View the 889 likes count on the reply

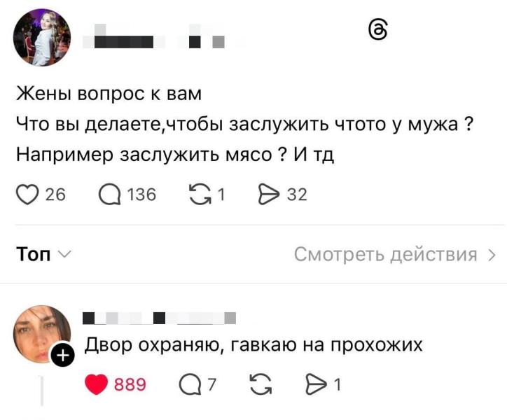130,384
